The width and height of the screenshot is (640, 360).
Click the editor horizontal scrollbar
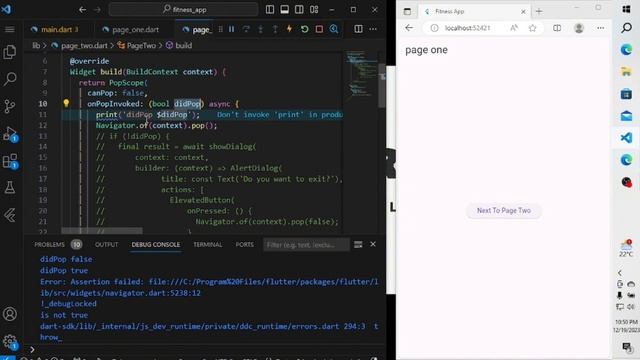[102, 231]
